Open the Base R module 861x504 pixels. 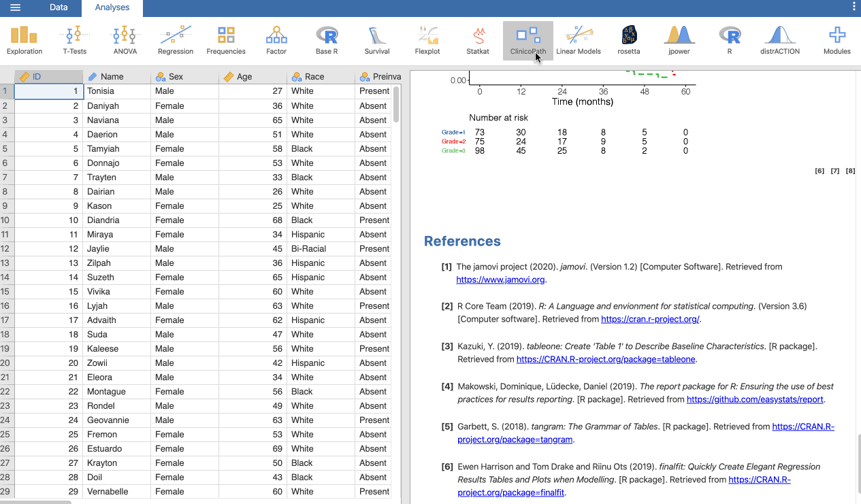pyautogui.click(x=327, y=41)
